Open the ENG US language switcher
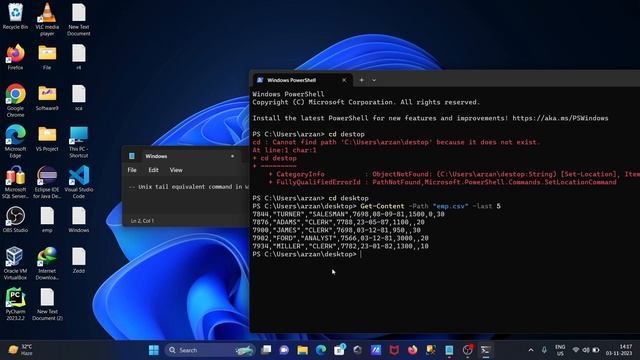 560,350
